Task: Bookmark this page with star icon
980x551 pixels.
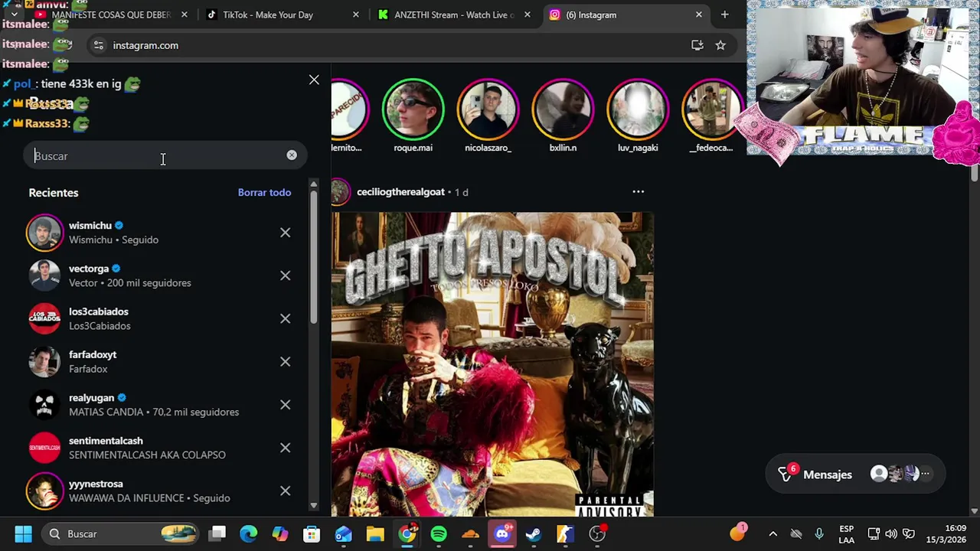Action: click(x=720, y=45)
